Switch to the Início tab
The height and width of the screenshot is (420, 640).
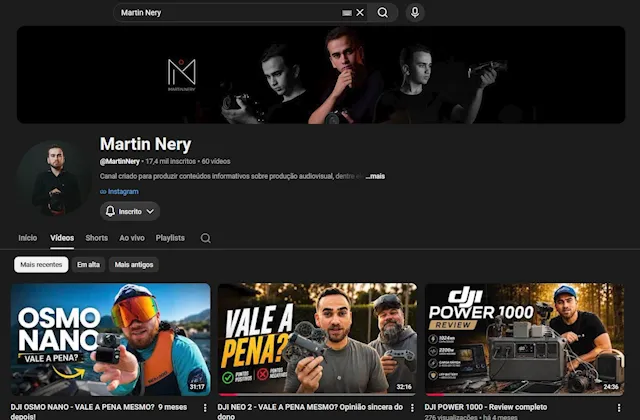(x=28, y=238)
